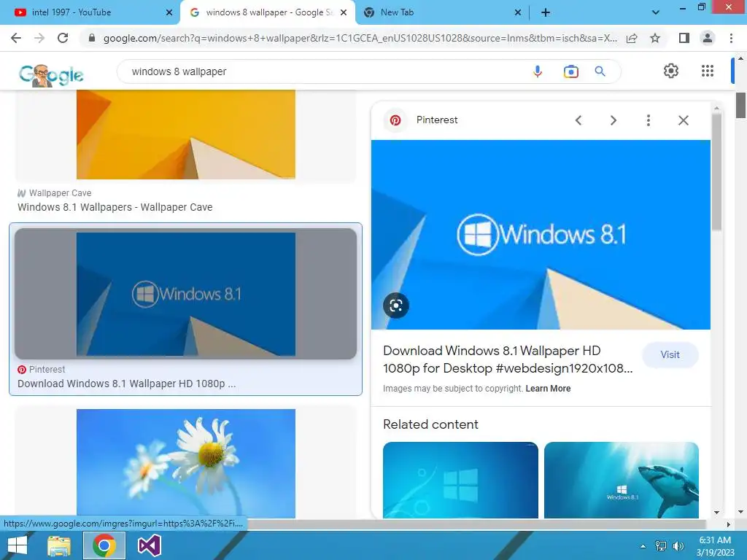This screenshot has height=560, width=747.
Task: Close the image preview panel
Action: pos(683,120)
